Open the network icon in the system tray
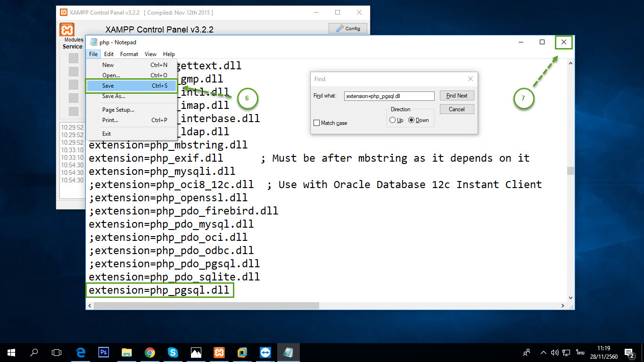This screenshot has width=644, height=362. (x=567, y=352)
